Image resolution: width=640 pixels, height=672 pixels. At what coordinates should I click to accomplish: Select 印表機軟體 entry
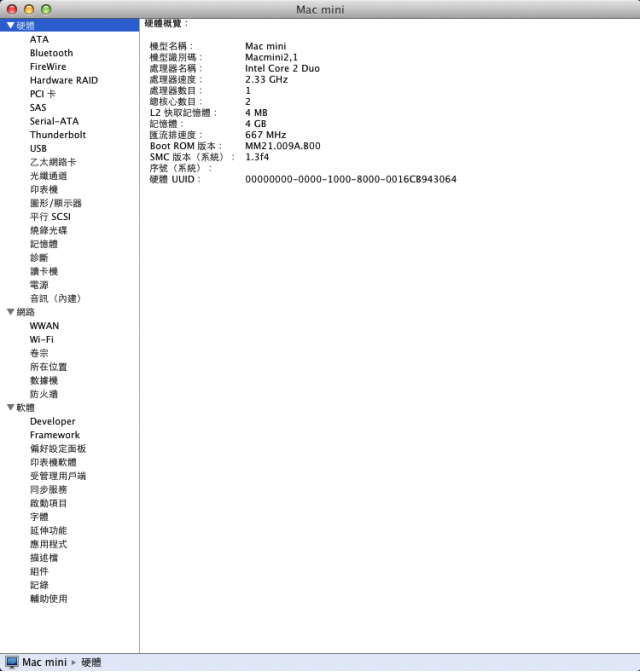(x=53, y=462)
